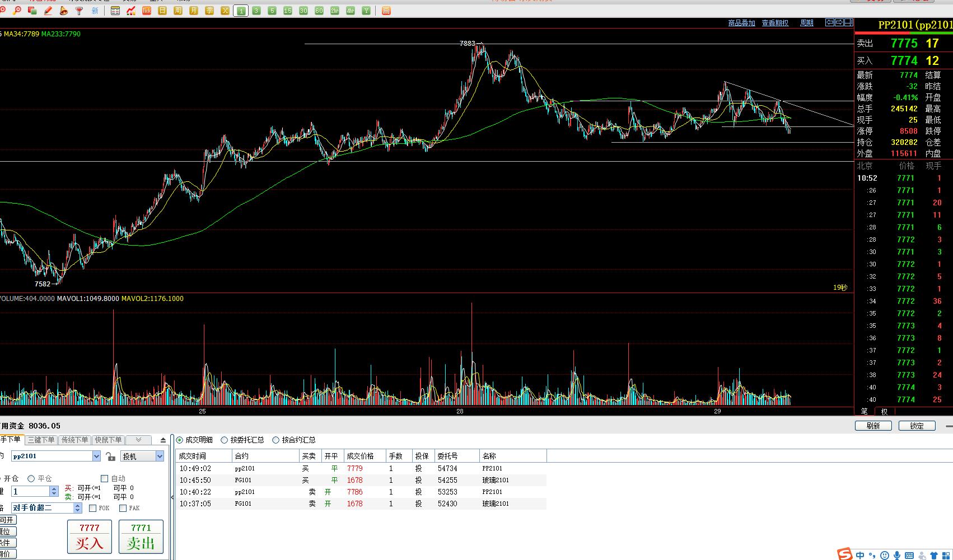This screenshot has height=560, width=953.
Task: Click the alert bell icon in toolbar
Action: (x=63, y=11)
